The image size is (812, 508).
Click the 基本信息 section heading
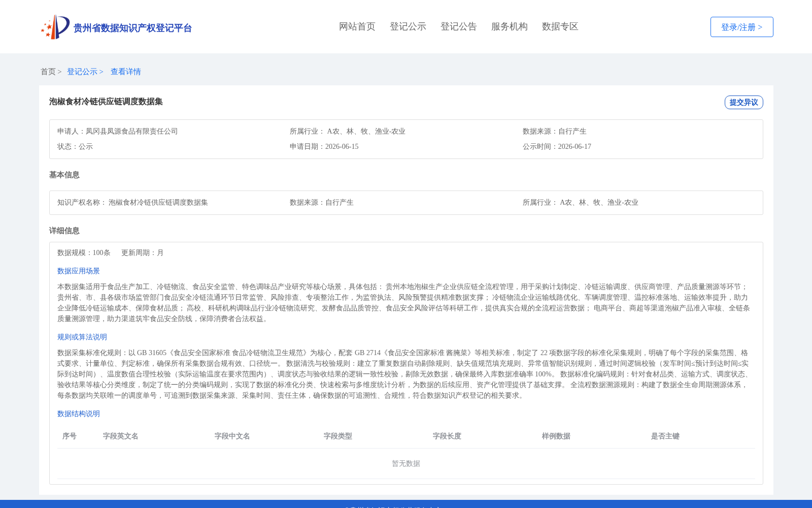coord(64,175)
